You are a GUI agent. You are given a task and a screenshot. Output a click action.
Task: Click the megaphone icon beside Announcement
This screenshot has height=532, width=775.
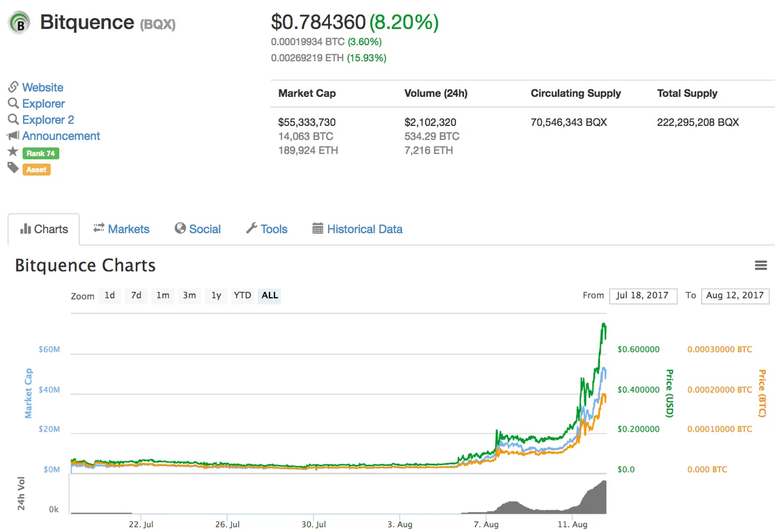click(13, 136)
